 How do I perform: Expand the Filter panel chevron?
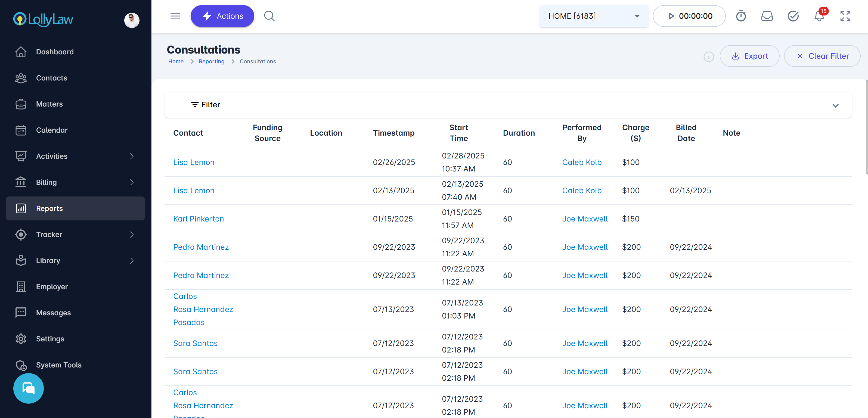835,105
